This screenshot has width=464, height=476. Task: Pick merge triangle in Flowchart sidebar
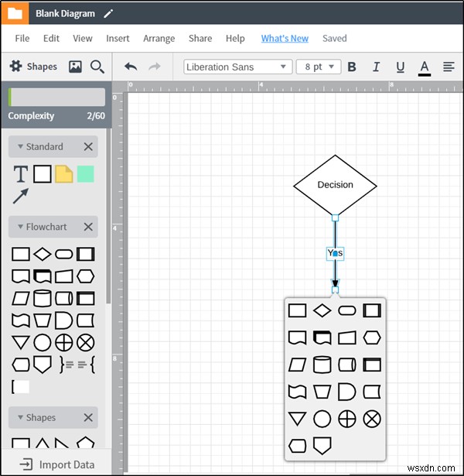coord(21,342)
